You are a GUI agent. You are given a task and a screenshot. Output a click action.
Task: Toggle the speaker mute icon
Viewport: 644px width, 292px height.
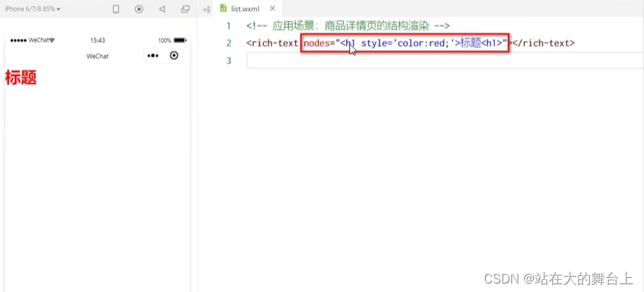click(x=162, y=9)
